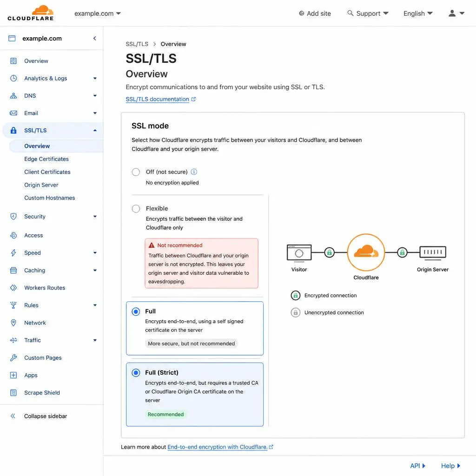Click the Caching drive icon

13,271
